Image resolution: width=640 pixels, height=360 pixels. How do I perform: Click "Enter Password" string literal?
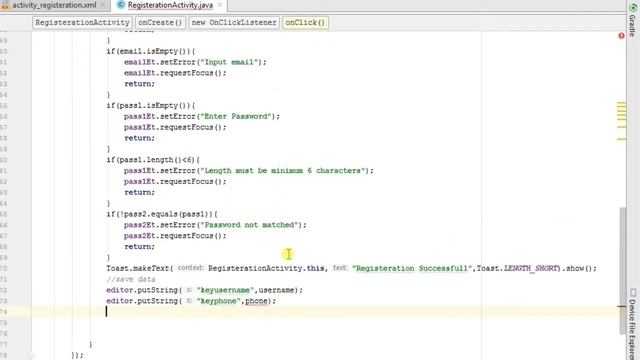pos(237,116)
